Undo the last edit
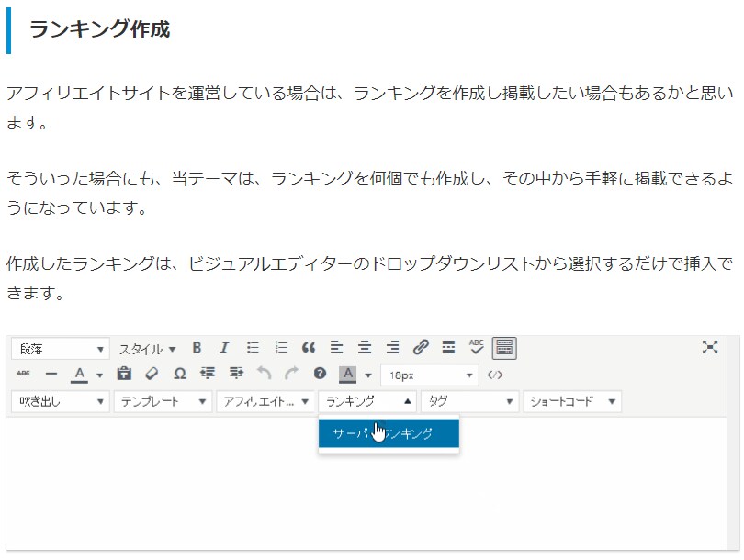 click(x=264, y=375)
